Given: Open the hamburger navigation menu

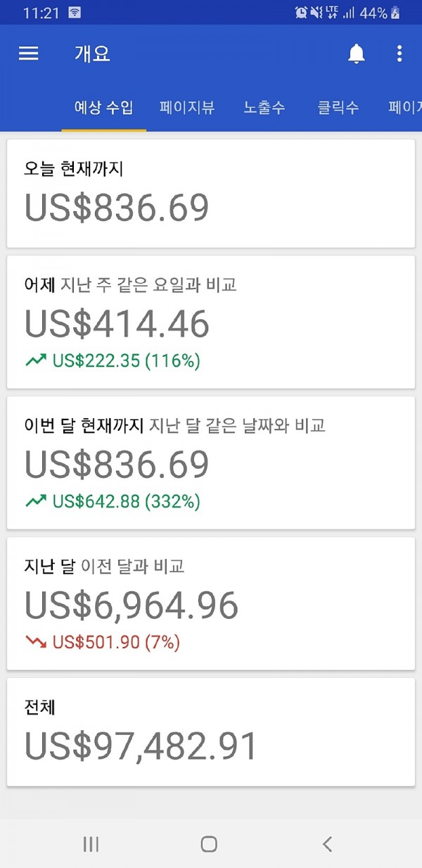Looking at the screenshot, I should (29, 54).
